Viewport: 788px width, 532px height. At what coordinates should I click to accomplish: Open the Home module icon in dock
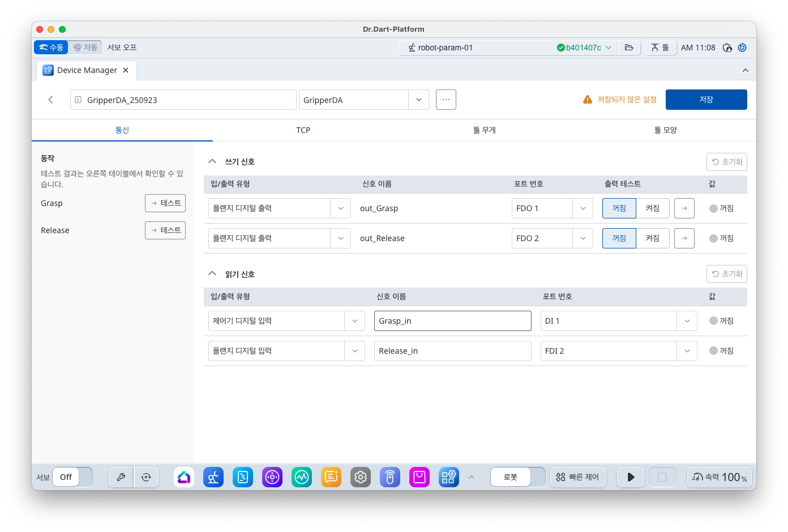pyautogui.click(x=184, y=477)
